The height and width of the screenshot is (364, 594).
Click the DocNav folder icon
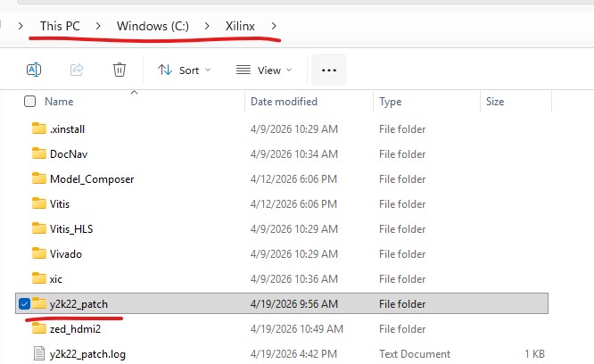coord(38,153)
